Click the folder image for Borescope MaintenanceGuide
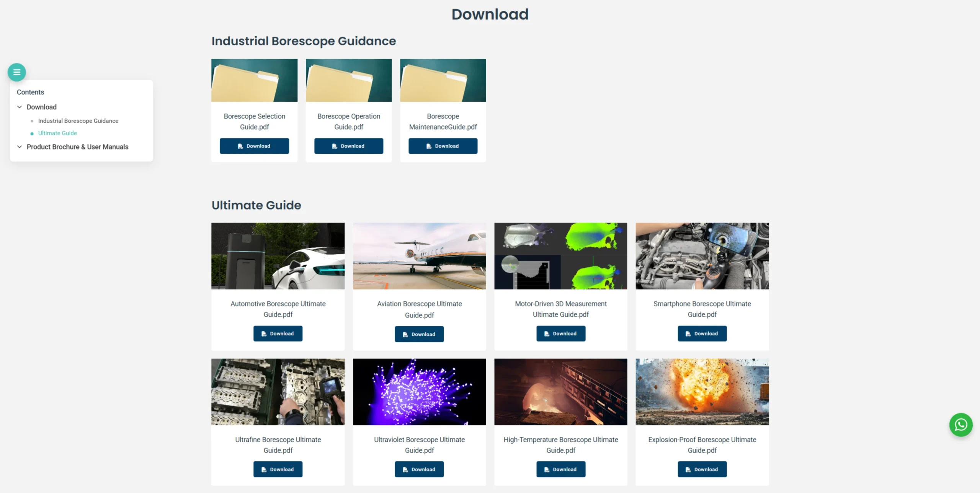Viewport: 980px width, 493px height. click(x=443, y=80)
